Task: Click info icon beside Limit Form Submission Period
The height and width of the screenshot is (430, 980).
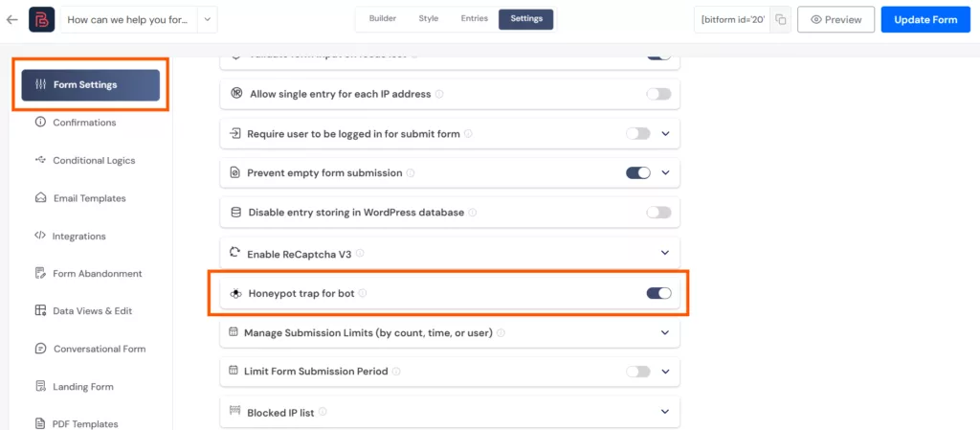Action: 396,372
